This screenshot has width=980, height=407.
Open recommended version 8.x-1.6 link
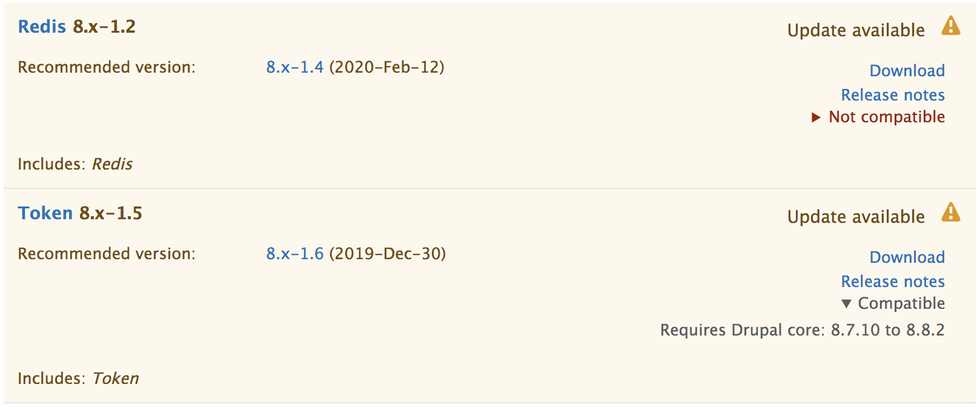(295, 254)
